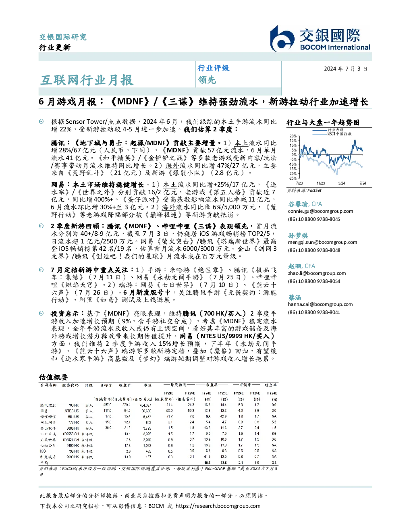Screen dimensions: 411x532
Task: Click the 估值概要 section heading
Action: point(53,378)
